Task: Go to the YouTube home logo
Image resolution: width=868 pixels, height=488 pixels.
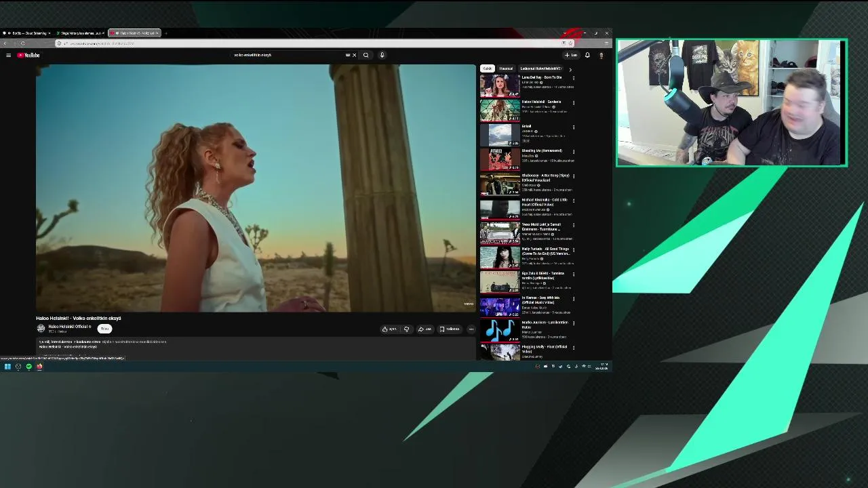Action: (x=28, y=55)
